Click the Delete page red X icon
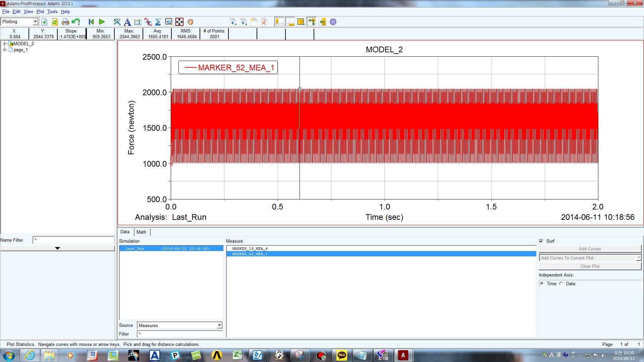The height and width of the screenshot is (362, 644). (x=264, y=22)
